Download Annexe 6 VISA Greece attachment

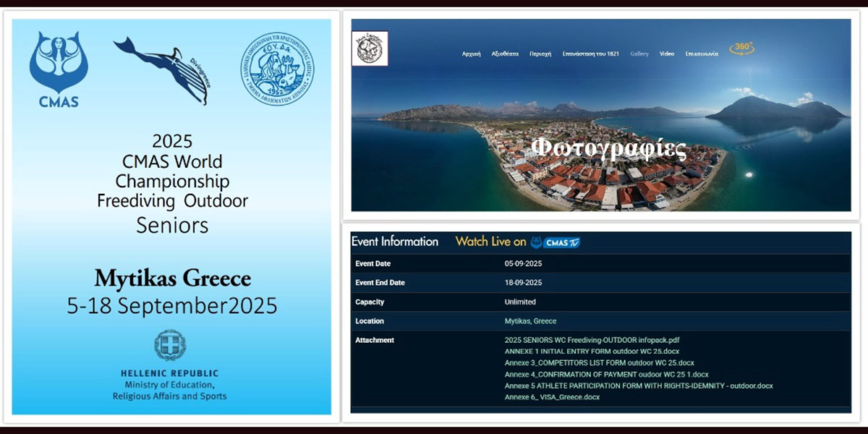point(552,397)
